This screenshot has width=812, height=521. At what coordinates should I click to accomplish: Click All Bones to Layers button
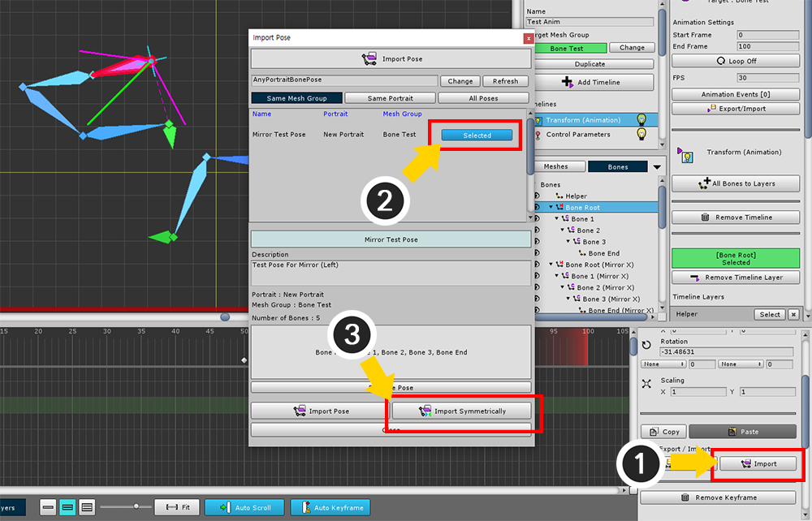(736, 183)
